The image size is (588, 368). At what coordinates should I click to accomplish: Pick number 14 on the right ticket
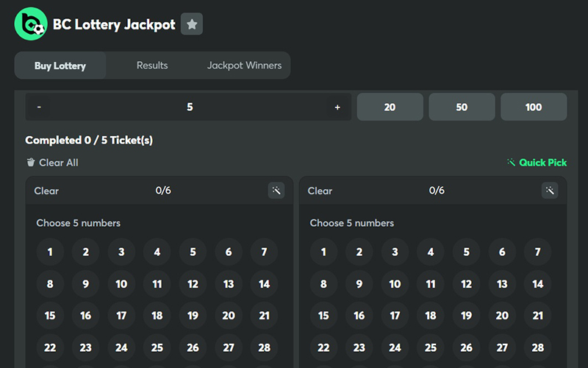538,284
